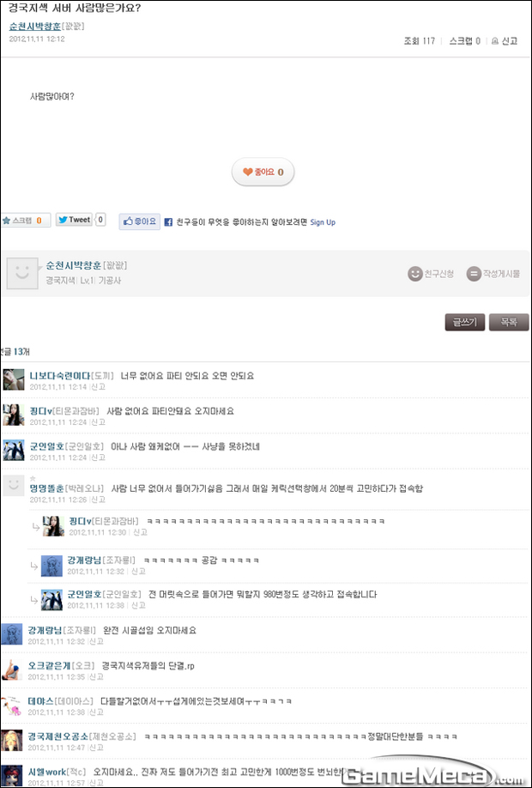Open the Facebook Sign Up link

pyautogui.click(x=323, y=222)
